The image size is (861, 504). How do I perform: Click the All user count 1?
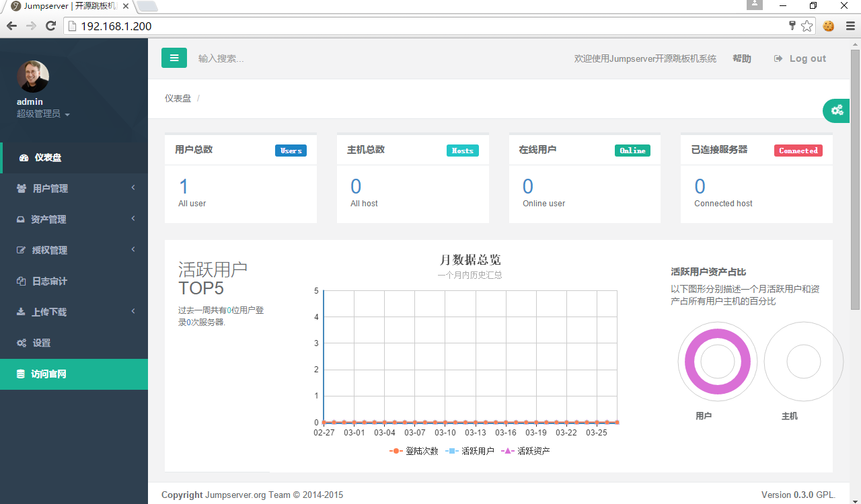click(x=184, y=186)
